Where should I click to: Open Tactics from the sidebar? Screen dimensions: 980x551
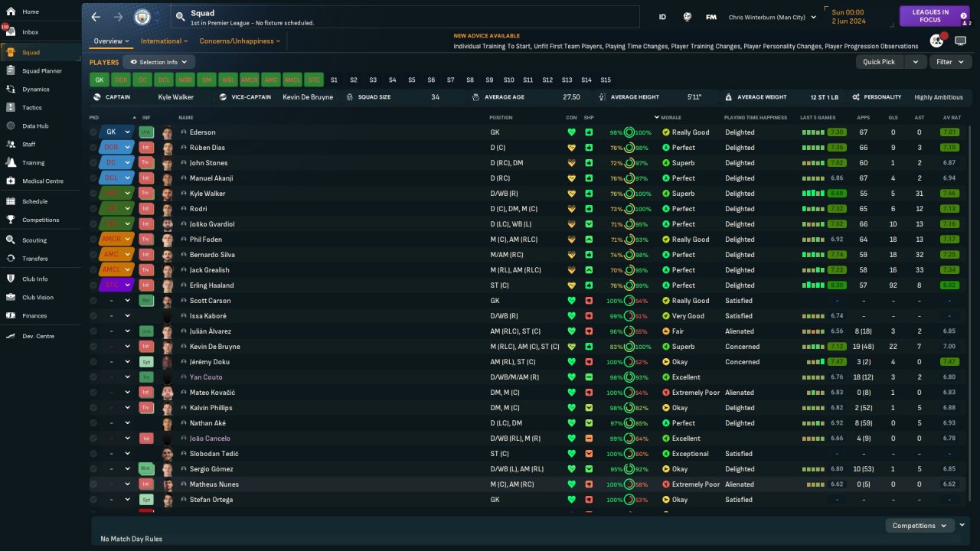point(31,108)
